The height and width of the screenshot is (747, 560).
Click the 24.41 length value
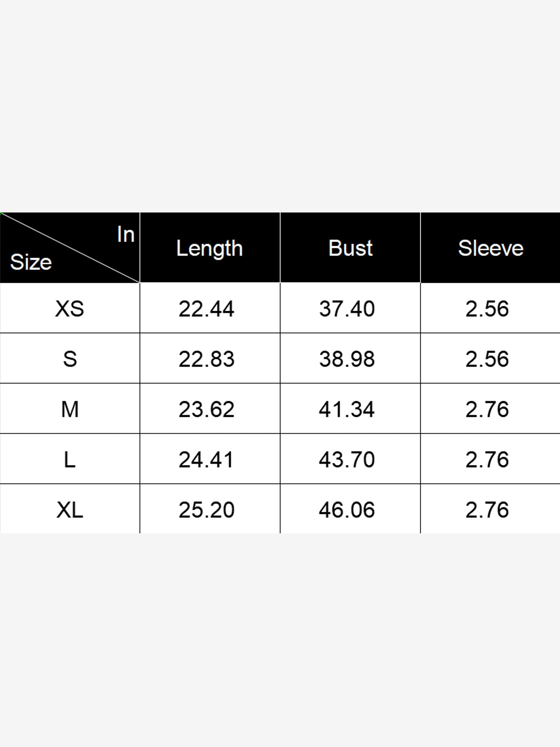pyautogui.click(x=206, y=460)
